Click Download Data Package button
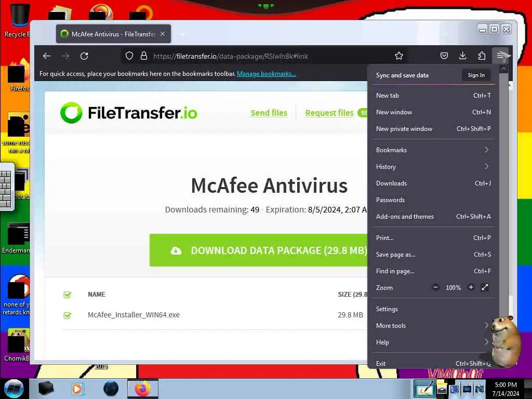The image size is (532, 399). (x=259, y=250)
